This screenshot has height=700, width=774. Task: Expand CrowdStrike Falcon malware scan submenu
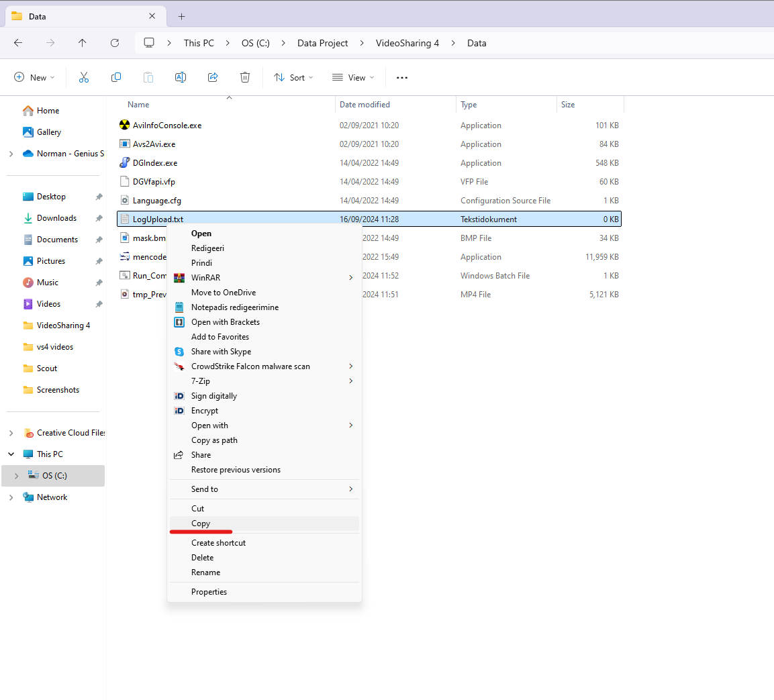[x=350, y=366]
